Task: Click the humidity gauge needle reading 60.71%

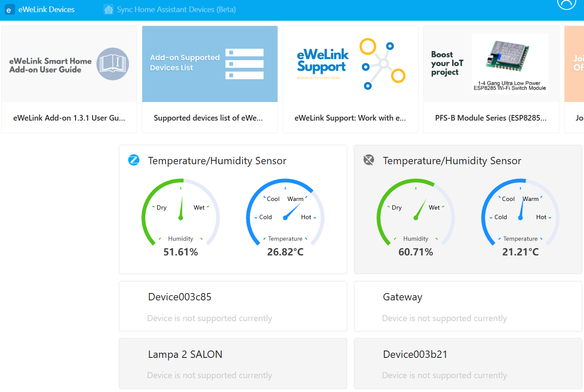Action: 420,210
